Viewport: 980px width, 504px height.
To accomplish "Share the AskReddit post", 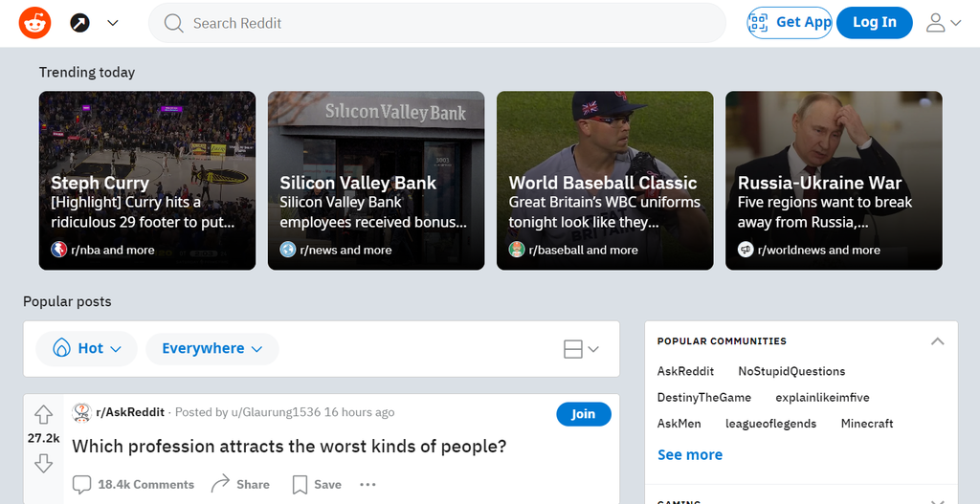I will click(240, 484).
